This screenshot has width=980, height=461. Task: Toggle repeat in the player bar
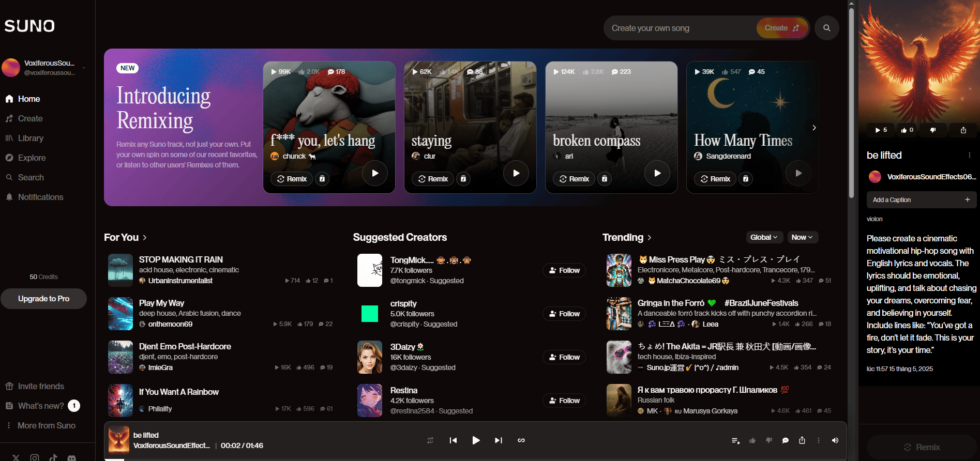430,440
